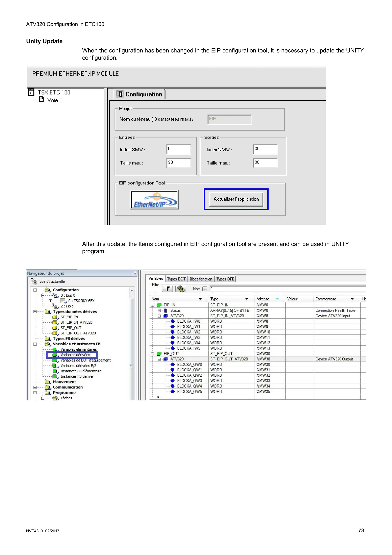Select ST_EIP_IN_ATV320 type in tree

coord(76,323)
